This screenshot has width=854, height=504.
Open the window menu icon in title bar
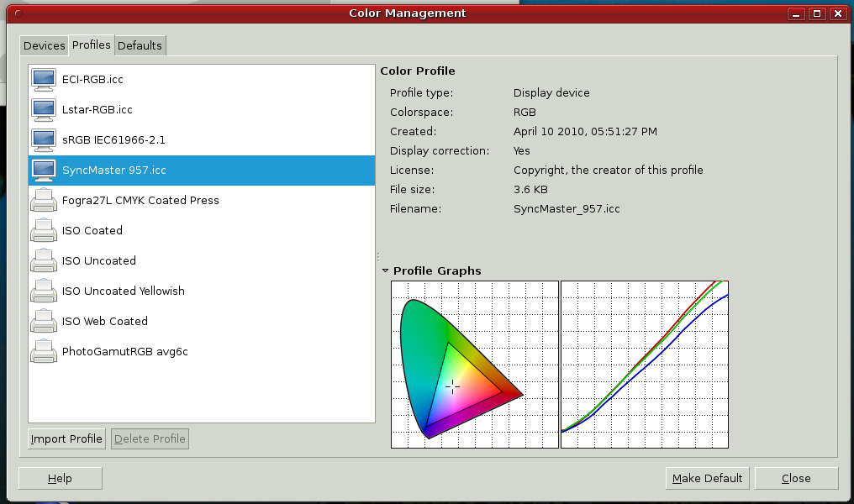(18, 13)
